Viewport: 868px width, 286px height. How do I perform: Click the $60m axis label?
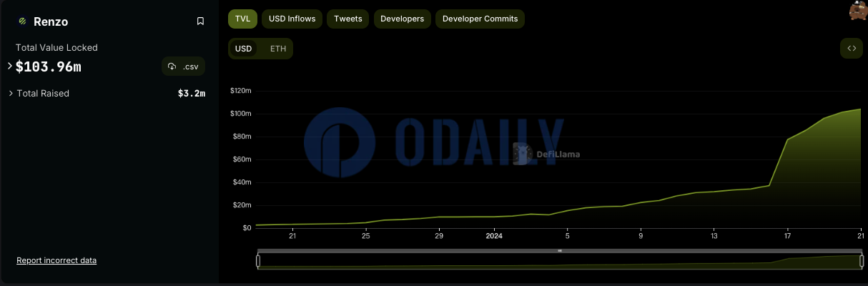[x=242, y=159]
